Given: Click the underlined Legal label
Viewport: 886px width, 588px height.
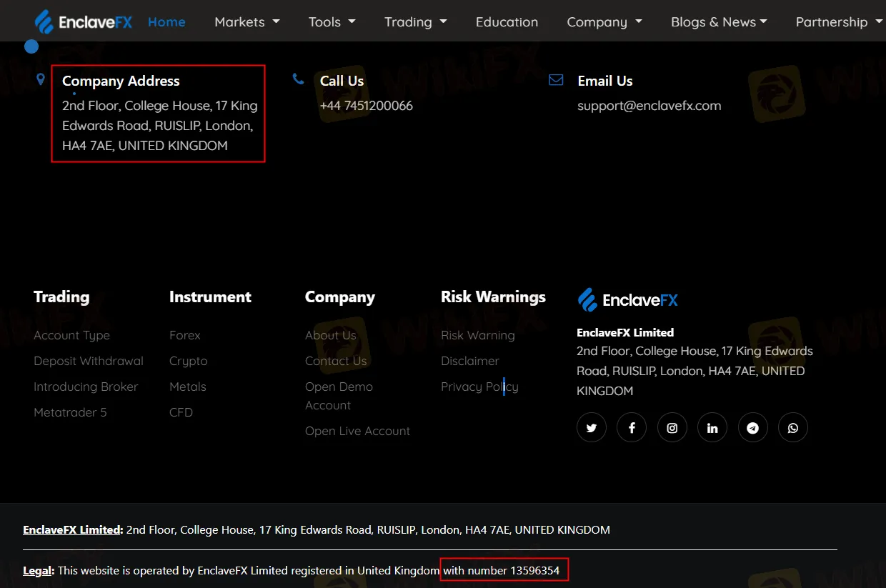Looking at the screenshot, I should [38, 571].
